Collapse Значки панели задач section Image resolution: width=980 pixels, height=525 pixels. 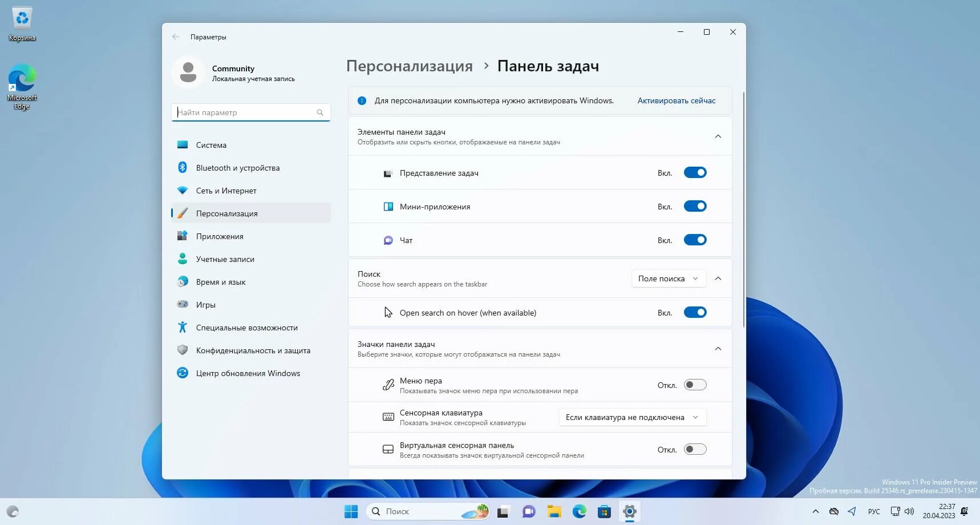point(718,349)
